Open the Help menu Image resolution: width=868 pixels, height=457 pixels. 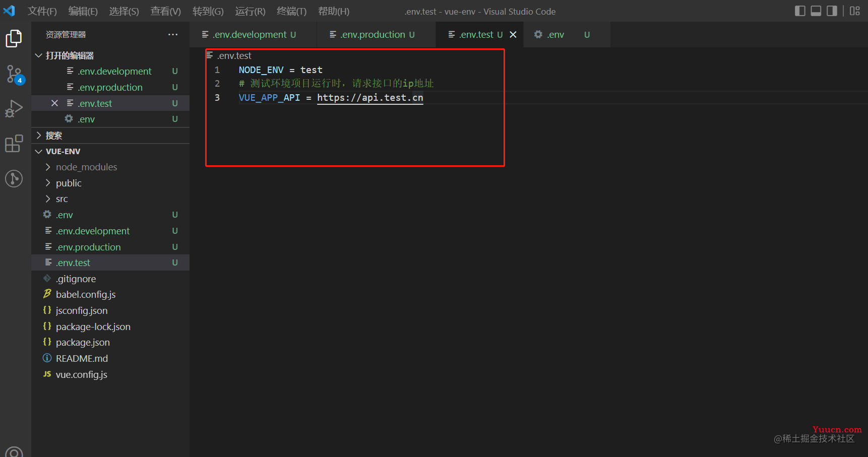click(x=334, y=11)
